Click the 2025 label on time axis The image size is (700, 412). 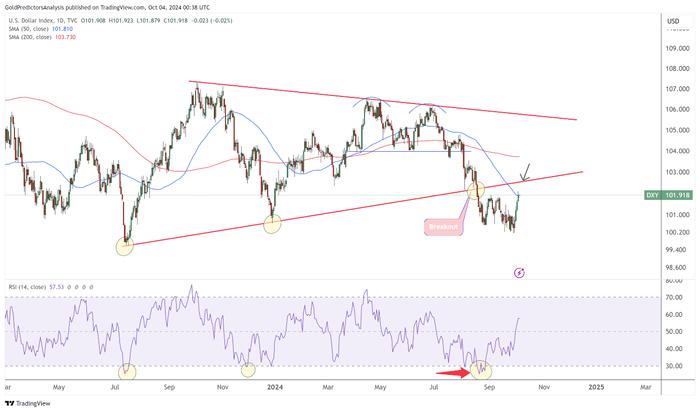[597, 387]
